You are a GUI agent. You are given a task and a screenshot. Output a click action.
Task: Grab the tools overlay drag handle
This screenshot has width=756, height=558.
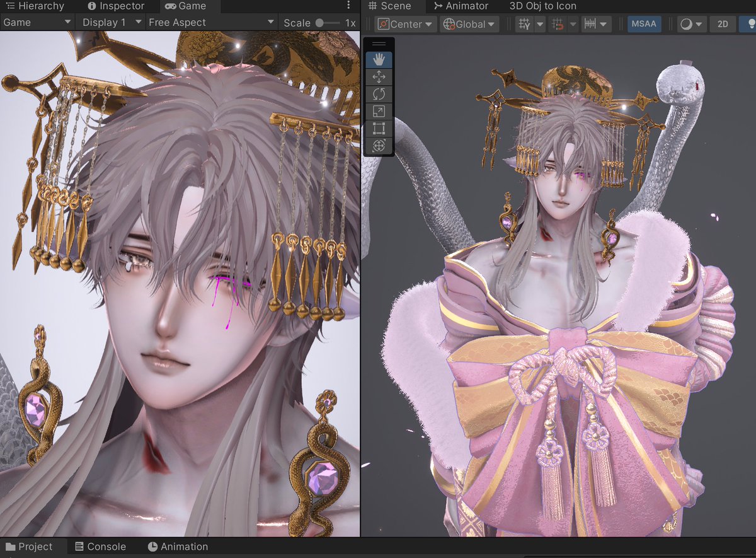[379, 44]
